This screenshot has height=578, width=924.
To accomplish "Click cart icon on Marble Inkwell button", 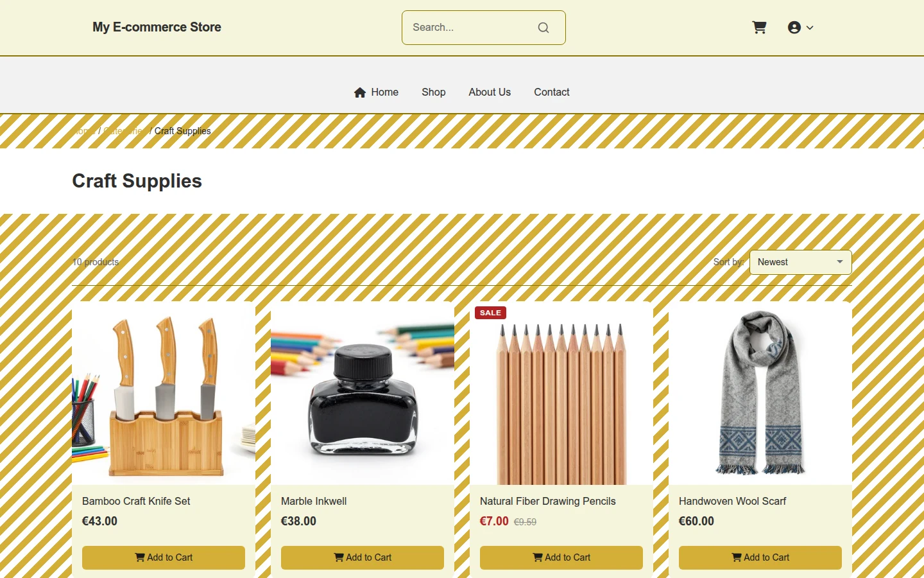I will (339, 557).
